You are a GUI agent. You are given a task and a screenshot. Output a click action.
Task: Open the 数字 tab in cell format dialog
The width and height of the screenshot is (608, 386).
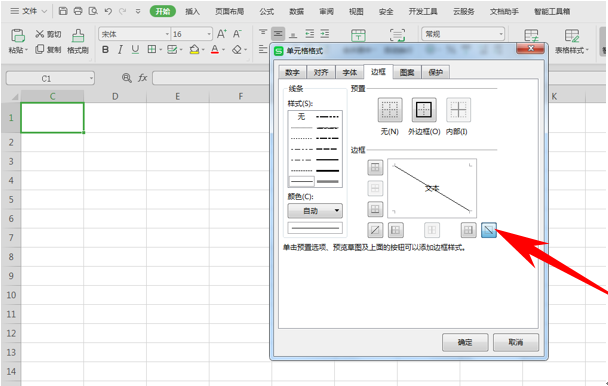point(292,73)
